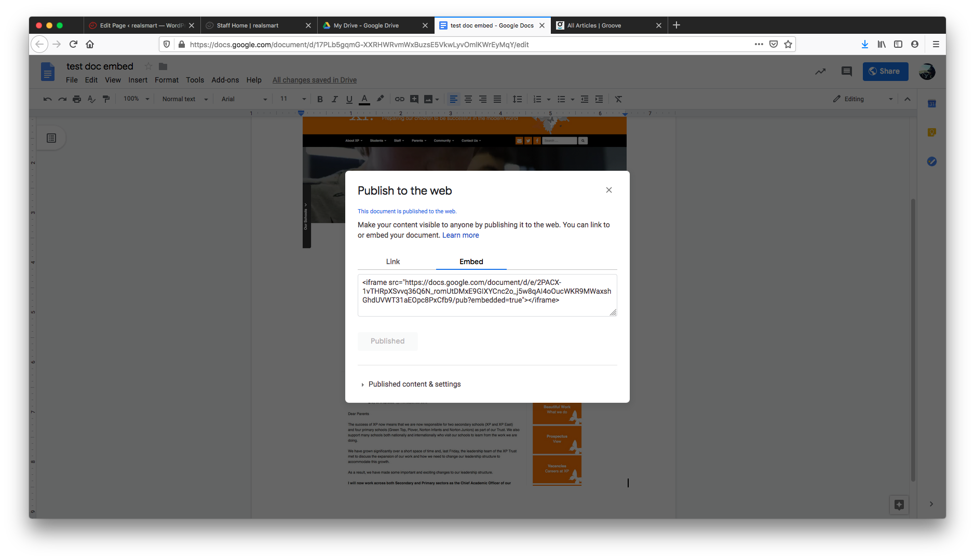Select Justify alignment

click(497, 99)
